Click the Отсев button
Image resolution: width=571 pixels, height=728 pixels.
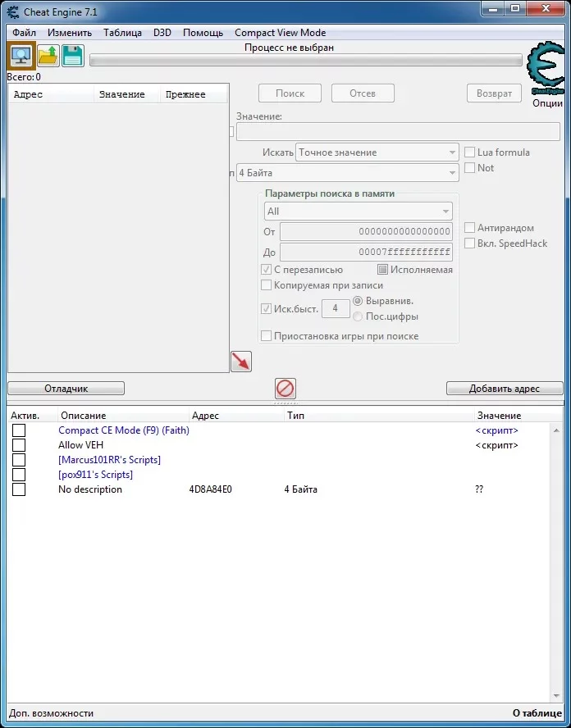(363, 93)
